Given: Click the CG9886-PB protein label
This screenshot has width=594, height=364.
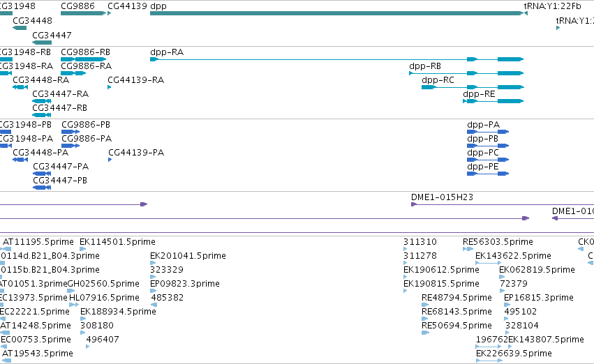Looking at the screenshot, I should click(86, 125).
